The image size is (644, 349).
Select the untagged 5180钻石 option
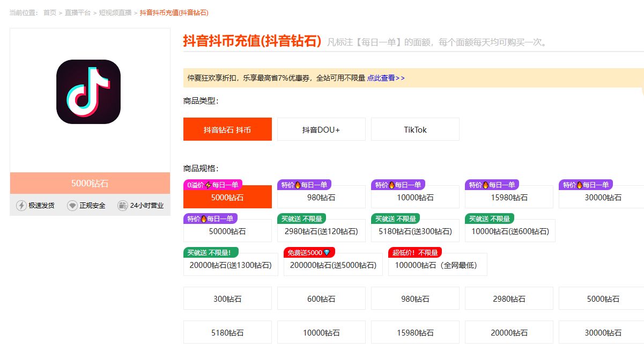(227, 332)
